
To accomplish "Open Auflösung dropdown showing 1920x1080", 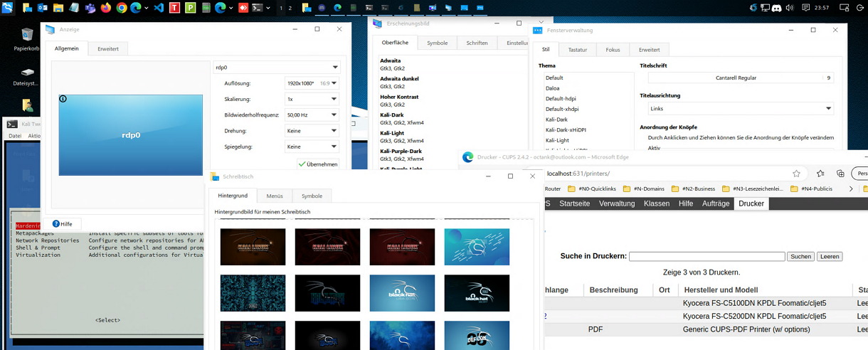I will pyautogui.click(x=312, y=83).
